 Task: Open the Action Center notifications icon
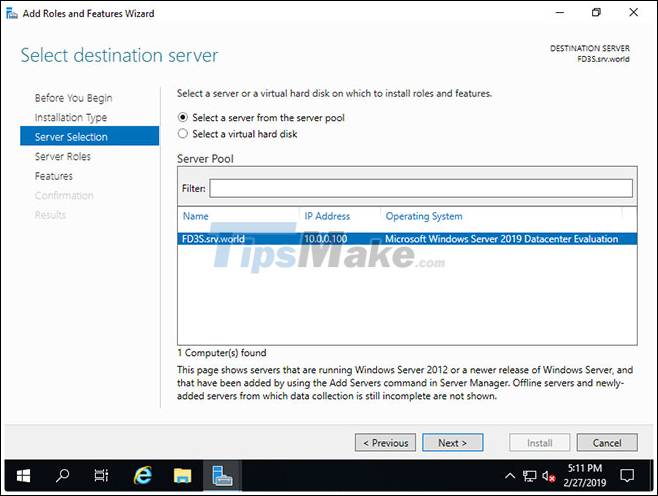[627, 475]
